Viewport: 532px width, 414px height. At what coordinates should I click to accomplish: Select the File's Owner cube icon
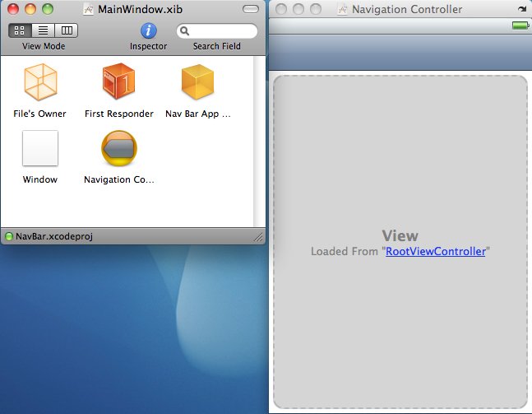(x=40, y=82)
